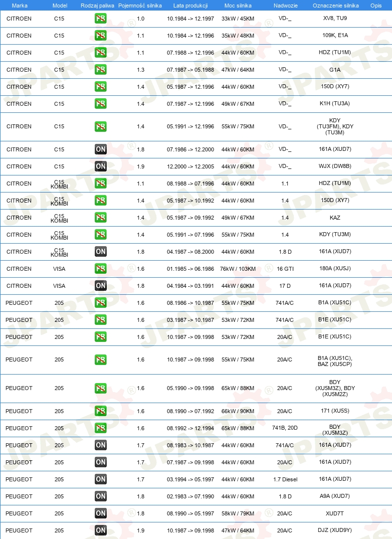Click petrol icon in C15 KOMBI 05.1987 -> 10.1992 row
This screenshot has height=539, width=392.
[101, 201]
